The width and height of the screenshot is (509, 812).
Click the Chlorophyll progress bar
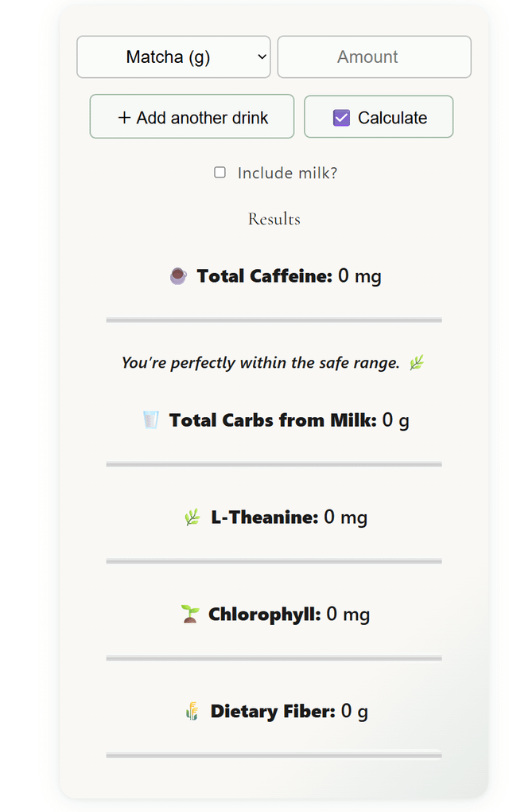click(274, 658)
